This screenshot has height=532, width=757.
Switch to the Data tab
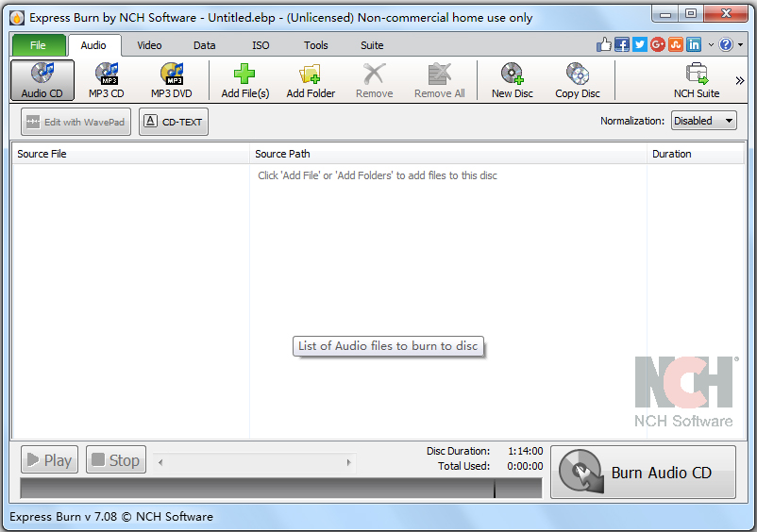[x=204, y=45]
